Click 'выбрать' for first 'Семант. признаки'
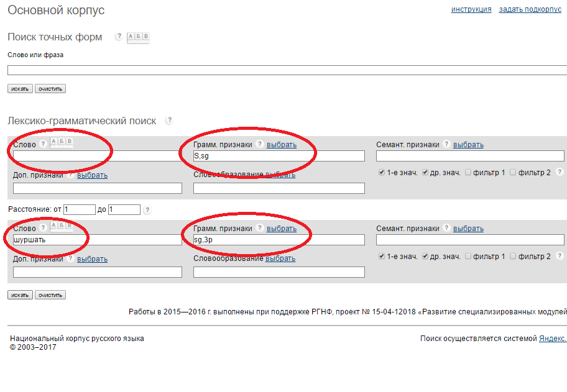The width and height of the screenshot is (567, 392). [x=468, y=145]
